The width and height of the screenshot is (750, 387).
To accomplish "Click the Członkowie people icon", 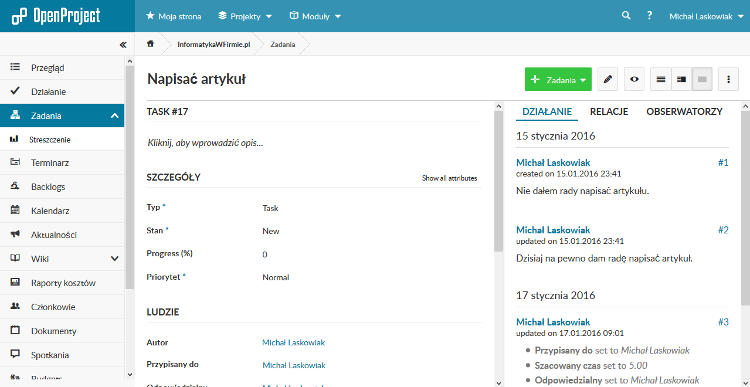I will coord(15,306).
